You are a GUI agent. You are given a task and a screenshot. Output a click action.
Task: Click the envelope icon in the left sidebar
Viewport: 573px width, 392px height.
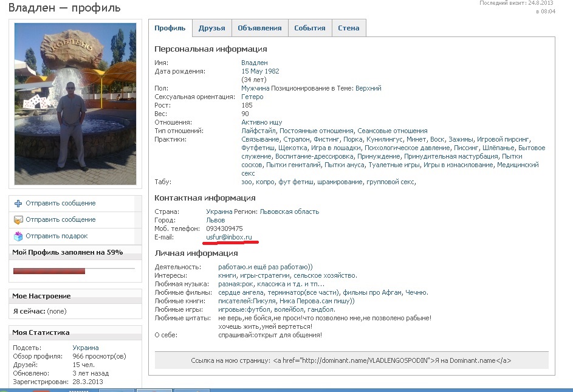click(18, 220)
